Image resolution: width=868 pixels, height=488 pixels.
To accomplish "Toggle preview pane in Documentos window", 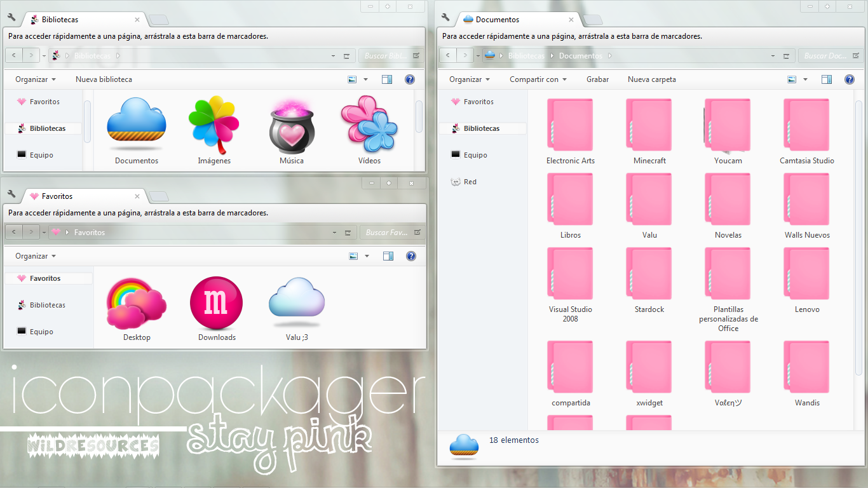I will point(827,79).
